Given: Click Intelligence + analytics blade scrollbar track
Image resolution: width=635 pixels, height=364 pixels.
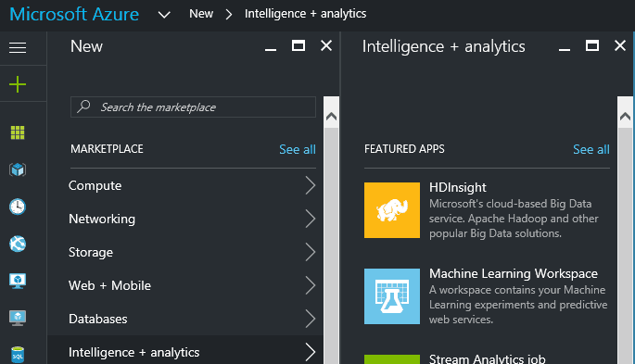Looking at the screenshot, I should [x=625, y=245].
